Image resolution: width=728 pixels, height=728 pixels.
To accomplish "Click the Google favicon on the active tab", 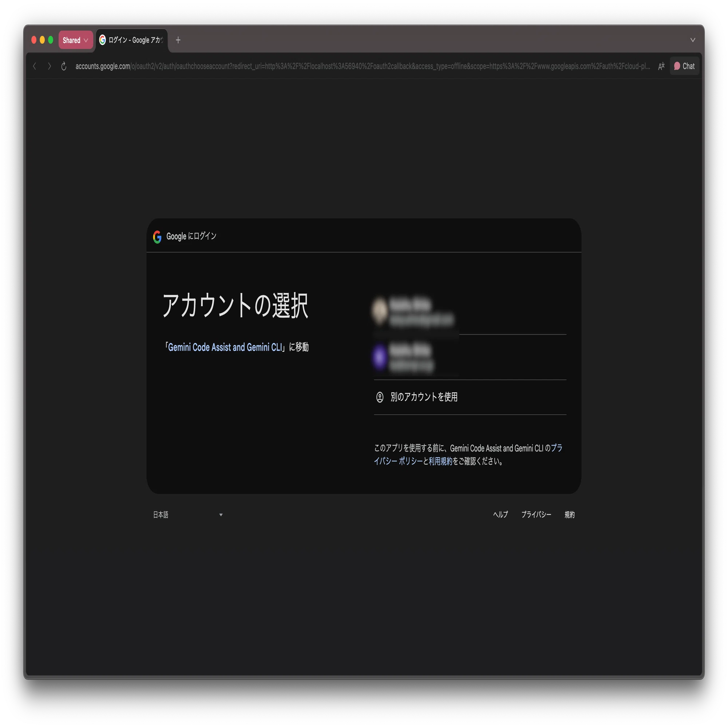I will [103, 40].
